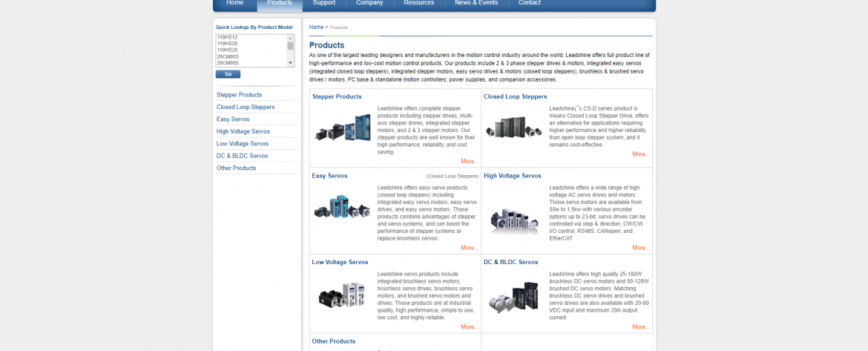Open the DC & BLDC Servos product image
This screenshot has height=351, width=868.
[x=514, y=298]
